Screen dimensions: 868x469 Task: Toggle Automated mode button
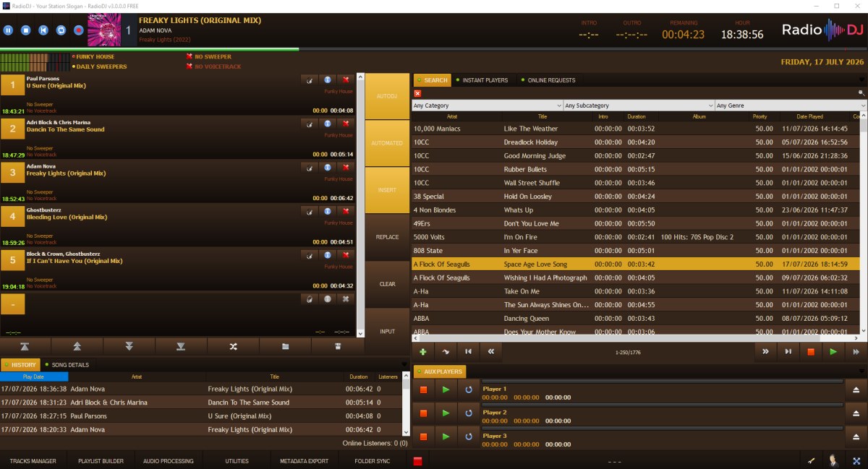coord(388,143)
